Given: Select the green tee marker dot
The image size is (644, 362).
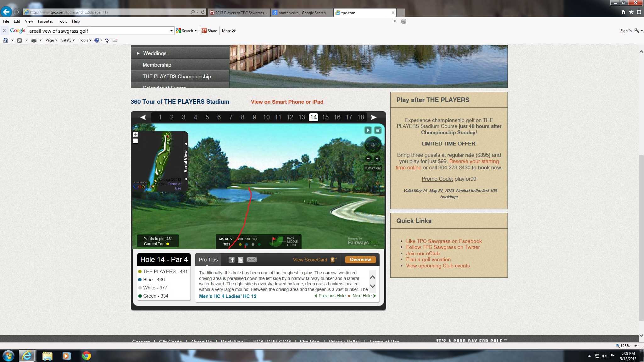Looking at the screenshot, I should [x=259, y=244].
